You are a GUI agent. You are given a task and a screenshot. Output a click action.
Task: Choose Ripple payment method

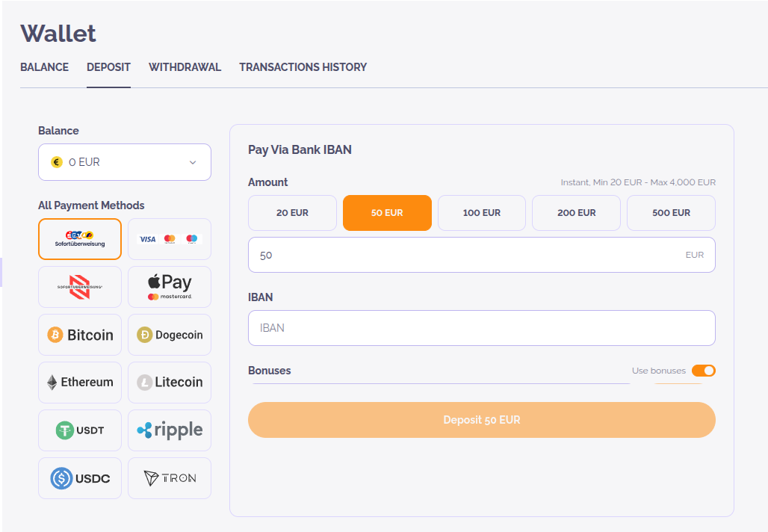click(170, 430)
